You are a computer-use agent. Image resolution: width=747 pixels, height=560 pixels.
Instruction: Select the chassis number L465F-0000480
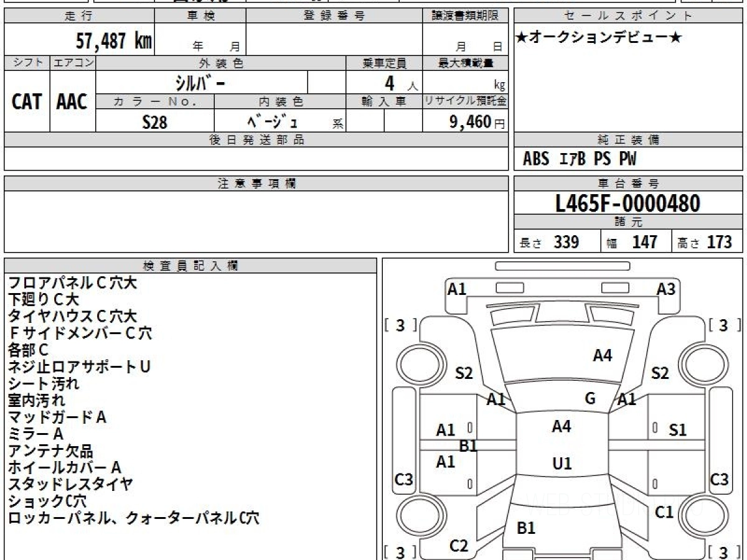(x=628, y=203)
